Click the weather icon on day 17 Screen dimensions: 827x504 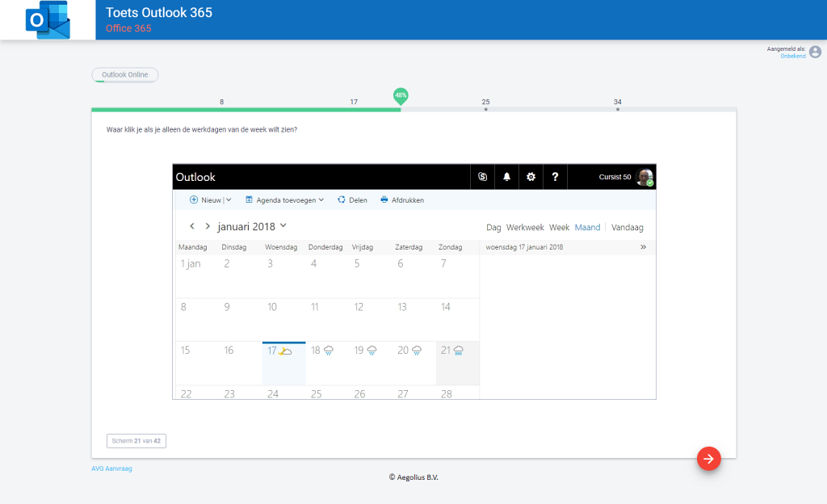[285, 351]
